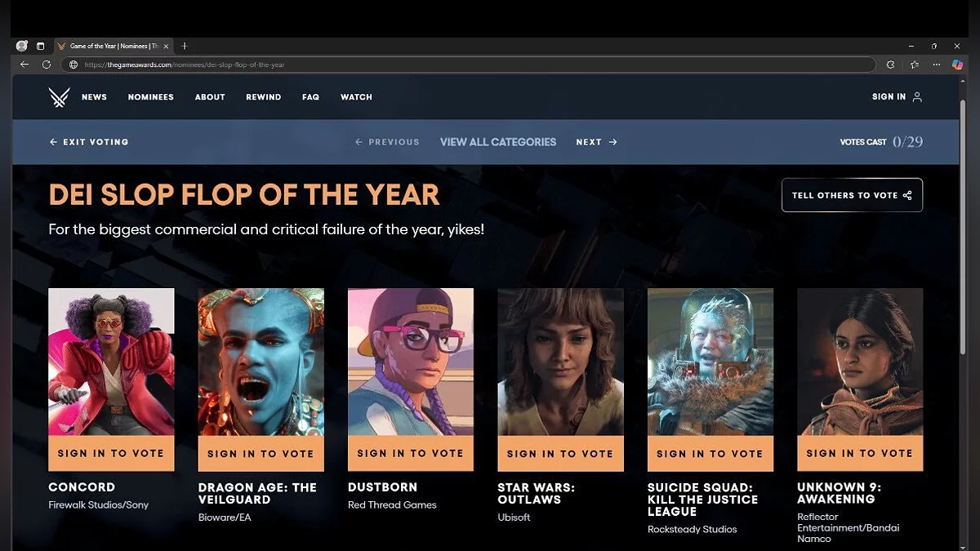Image resolution: width=980 pixels, height=551 pixels.
Task: Click The Game Awards logo icon
Action: [x=59, y=97]
